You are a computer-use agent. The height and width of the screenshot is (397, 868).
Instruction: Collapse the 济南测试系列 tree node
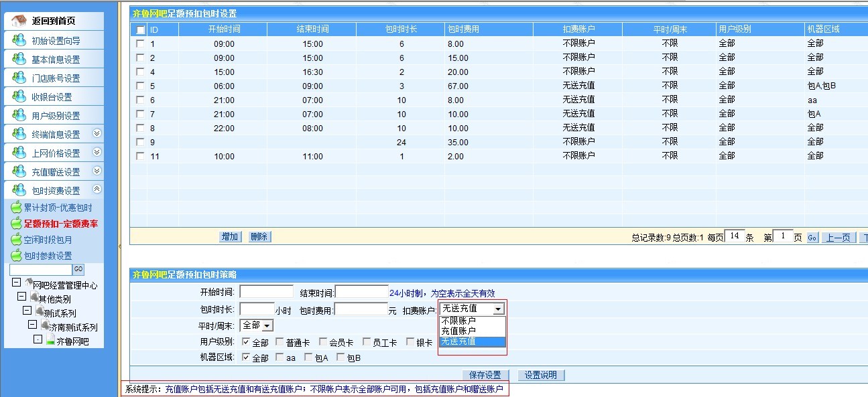click(x=32, y=325)
